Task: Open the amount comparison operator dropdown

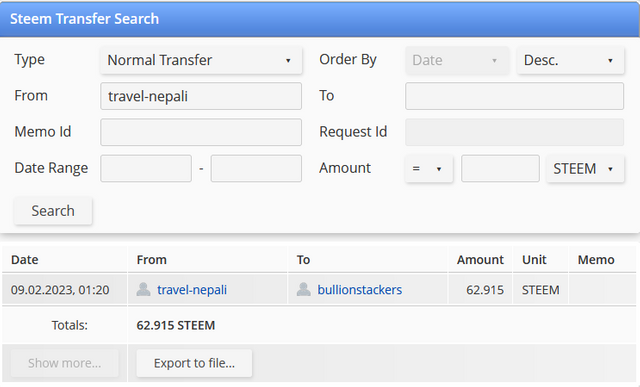Action: point(429,168)
